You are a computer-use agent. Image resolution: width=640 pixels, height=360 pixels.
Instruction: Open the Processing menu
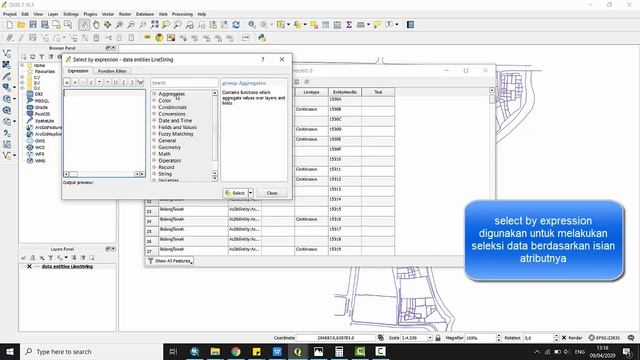tap(182, 14)
